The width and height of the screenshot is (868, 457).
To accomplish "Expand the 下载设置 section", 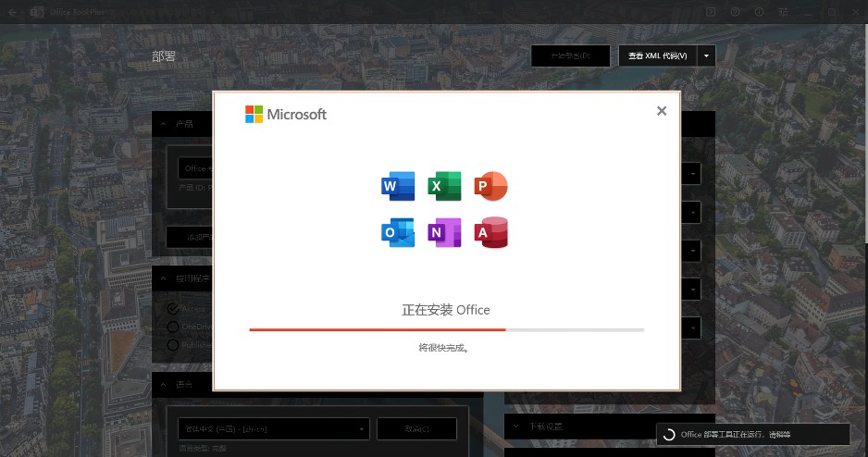I will (515, 426).
